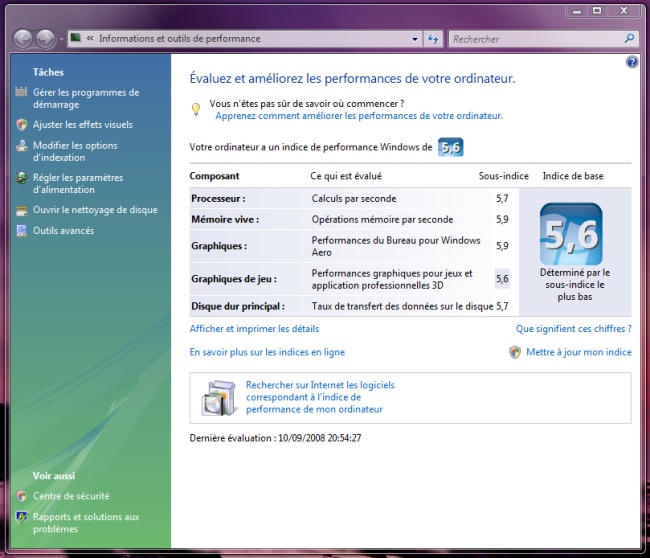This screenshot has width=650, height=558.
Task: Click the Calculs par seconde description
Action: (354, 199)
